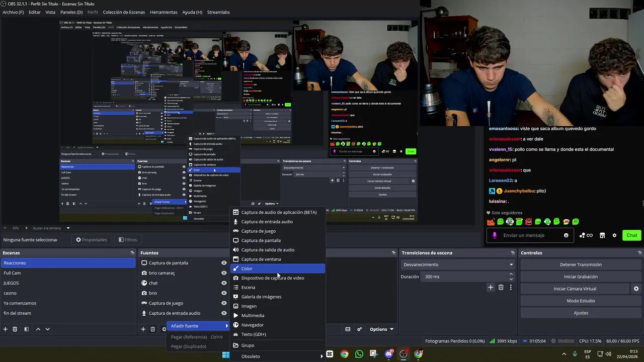Open the Colección de Escenas menu

coord(124,12)
